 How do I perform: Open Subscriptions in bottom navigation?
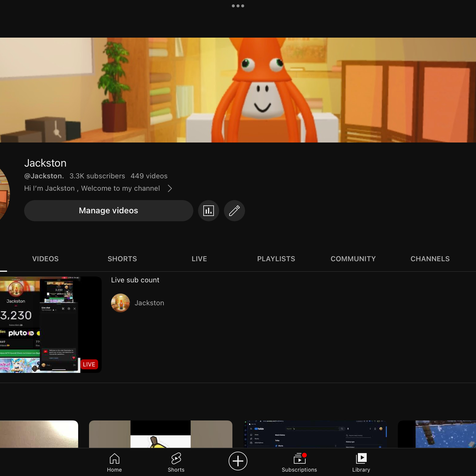click(299, 462)
